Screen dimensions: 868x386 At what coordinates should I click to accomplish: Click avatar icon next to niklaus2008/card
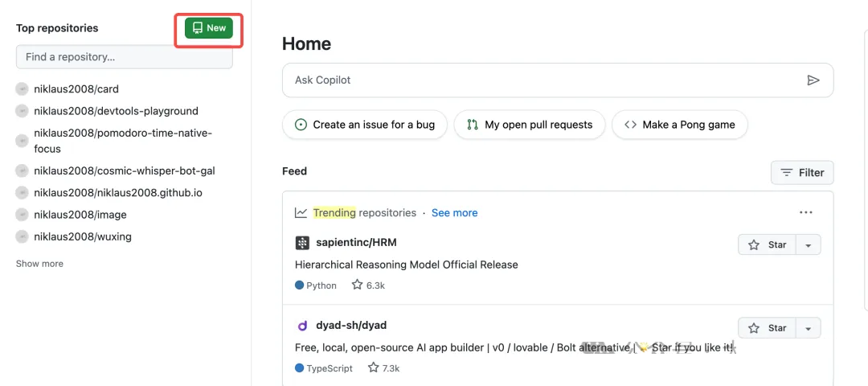tap(23, 88)
